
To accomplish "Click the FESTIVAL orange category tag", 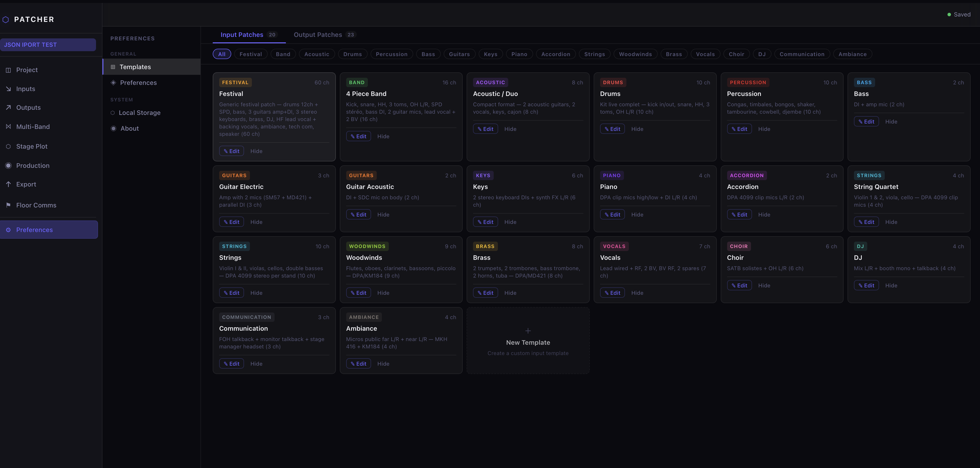I will click(x=235, y=82).
